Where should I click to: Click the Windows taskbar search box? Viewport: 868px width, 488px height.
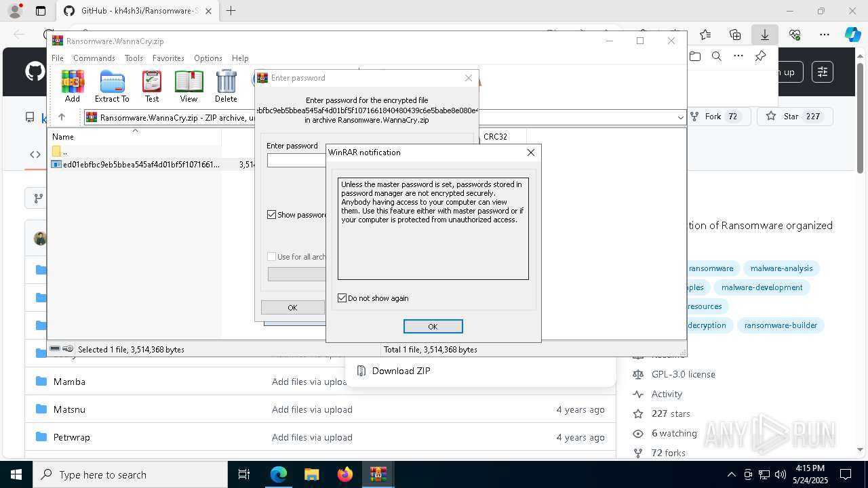130,474
